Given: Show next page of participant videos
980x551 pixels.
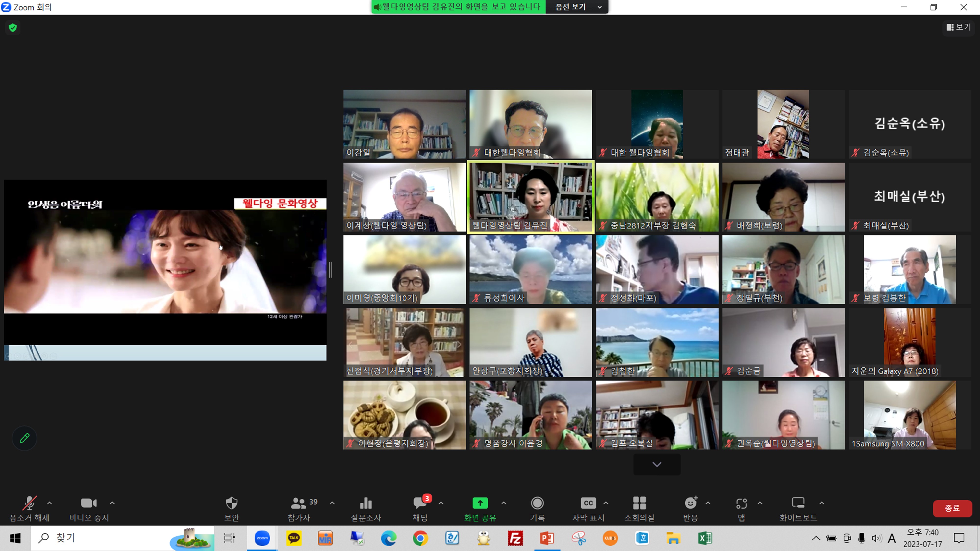Looking at the screenshot, I should [x=657, y=464].
